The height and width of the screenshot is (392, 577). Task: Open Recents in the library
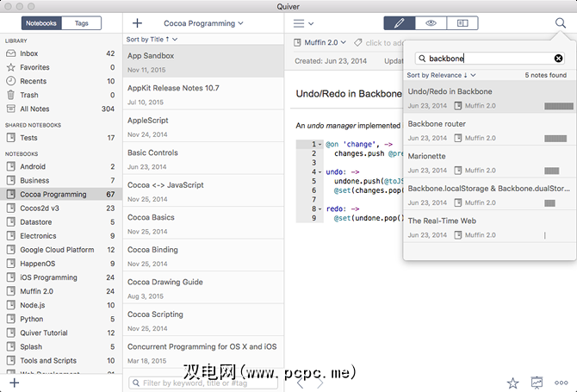click(61, 81)
